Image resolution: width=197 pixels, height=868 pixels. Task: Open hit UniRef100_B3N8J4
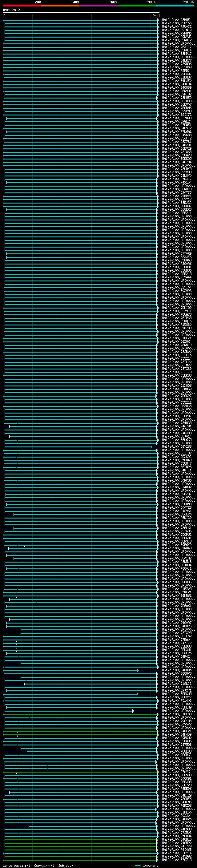pyautogui.click(x=176, y=50)
